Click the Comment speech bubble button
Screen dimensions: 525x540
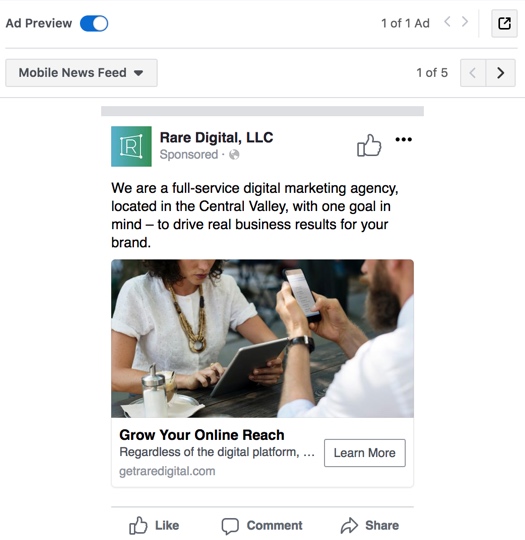262,526
